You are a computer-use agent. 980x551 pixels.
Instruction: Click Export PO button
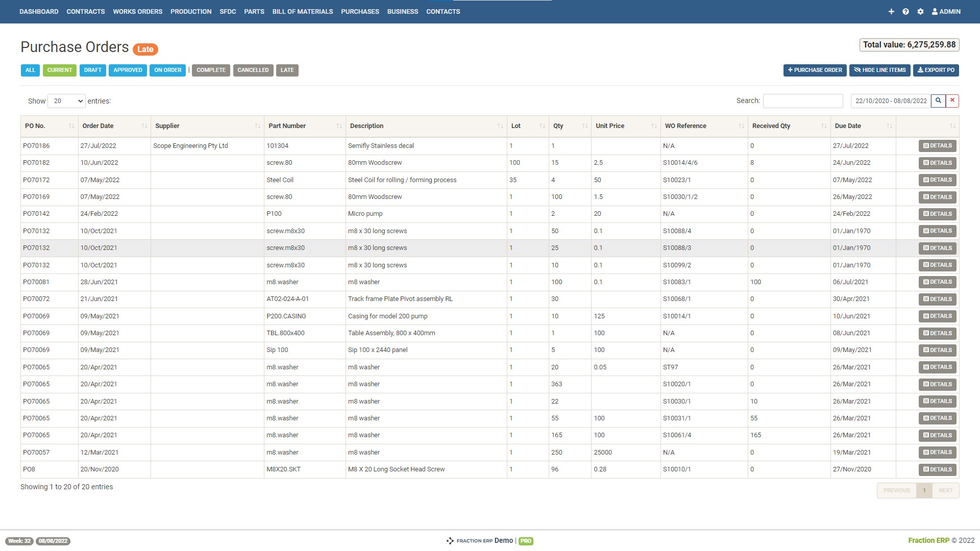pyautogui.click(x=936, y=70)
